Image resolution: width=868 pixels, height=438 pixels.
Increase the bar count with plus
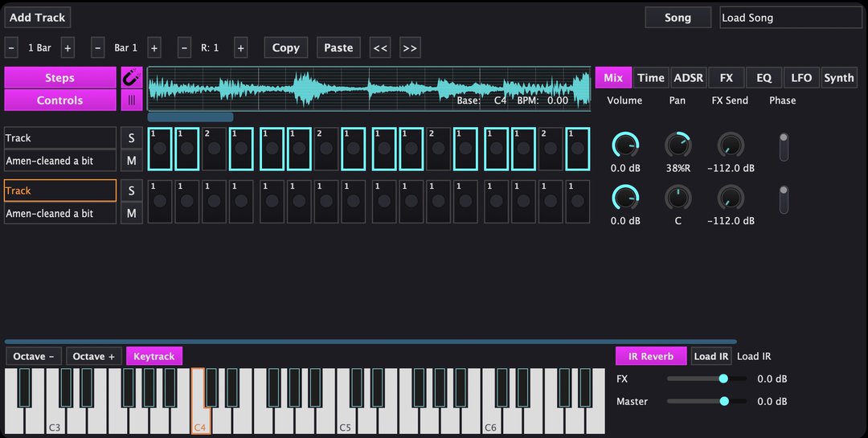(68, 48)
